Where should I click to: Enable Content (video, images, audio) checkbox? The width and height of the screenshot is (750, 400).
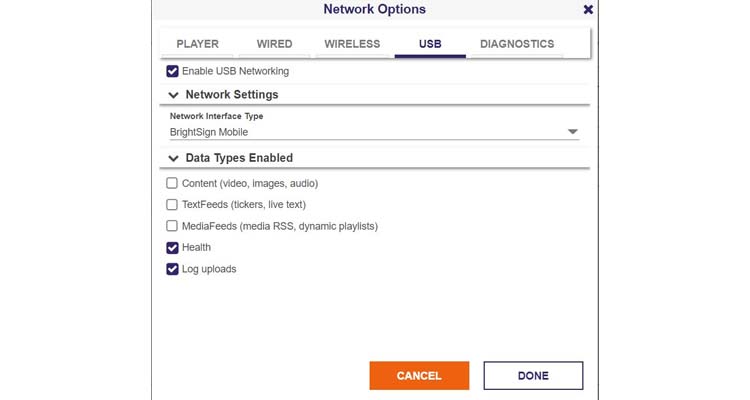click(x=172, y=183)
